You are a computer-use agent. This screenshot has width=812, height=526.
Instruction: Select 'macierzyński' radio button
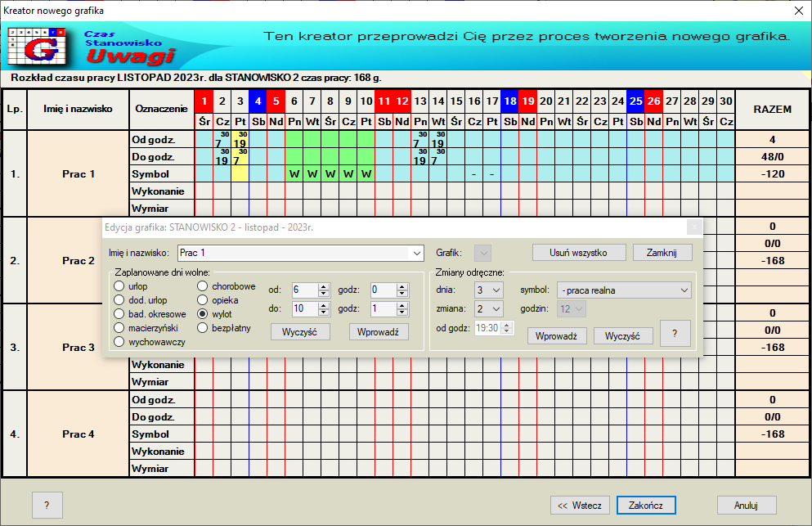tap(119, 328)
